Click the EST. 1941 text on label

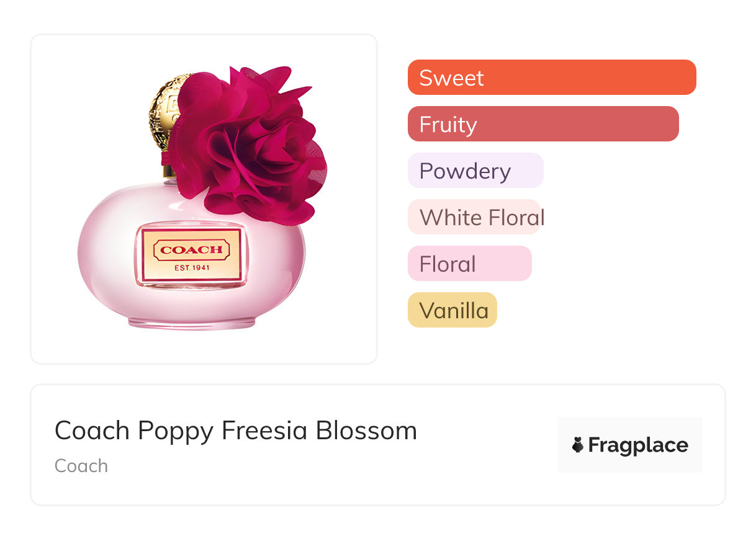191,268
